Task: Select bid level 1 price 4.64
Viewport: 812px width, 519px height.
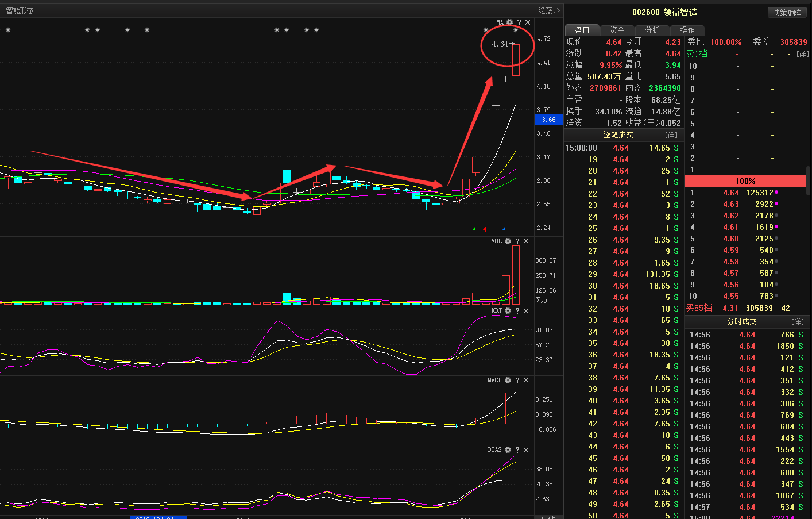Action: 731,193
